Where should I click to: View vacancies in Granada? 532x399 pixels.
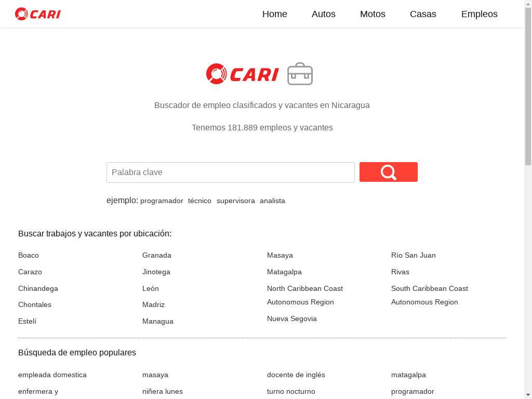[x=157, y=255]
